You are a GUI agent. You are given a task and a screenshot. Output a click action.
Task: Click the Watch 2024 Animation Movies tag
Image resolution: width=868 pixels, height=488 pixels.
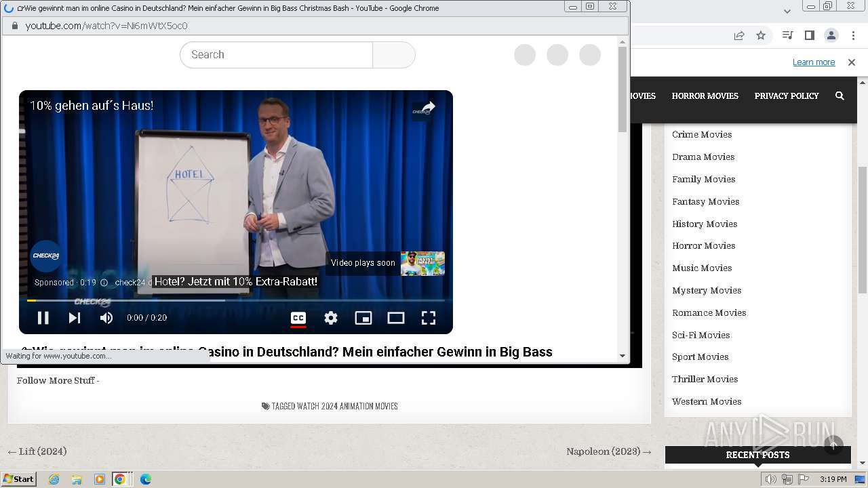coord(347,406)
